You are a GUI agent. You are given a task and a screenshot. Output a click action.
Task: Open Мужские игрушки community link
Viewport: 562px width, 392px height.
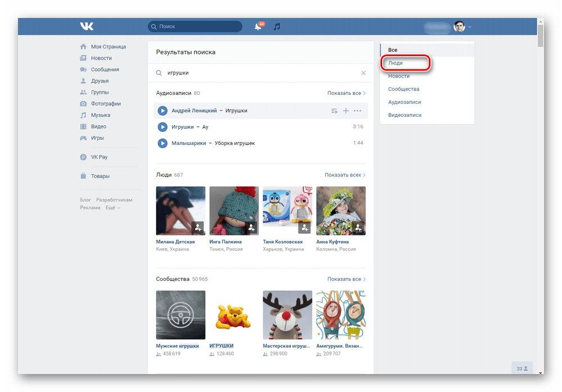pos(177,346)
